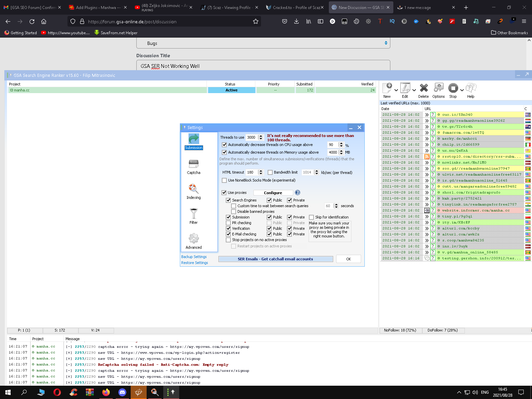
Task: Switch to the Zeljko Joksimovic YouTube tab
Action: pyautogui.click(x=163, y=7)
